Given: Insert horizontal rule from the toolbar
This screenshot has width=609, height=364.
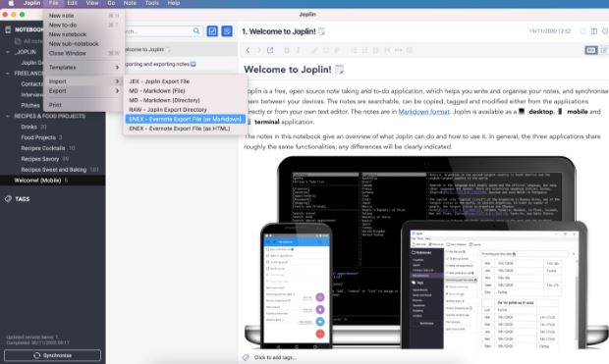Looking at the screenshot, I should [x=399, y=50].
